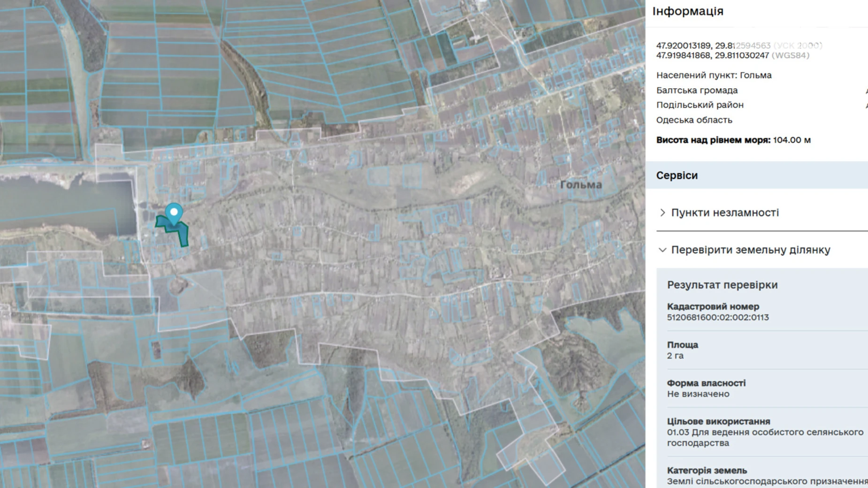Click the Балтська громада entry
This screenshot has height=488, width=868.
[x=696, y=90]
